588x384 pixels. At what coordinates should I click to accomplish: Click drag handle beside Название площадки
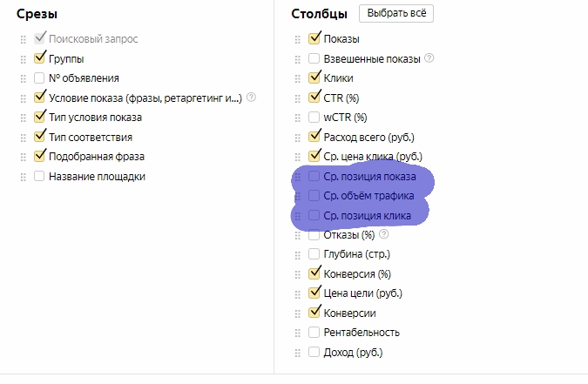(24, 177)
